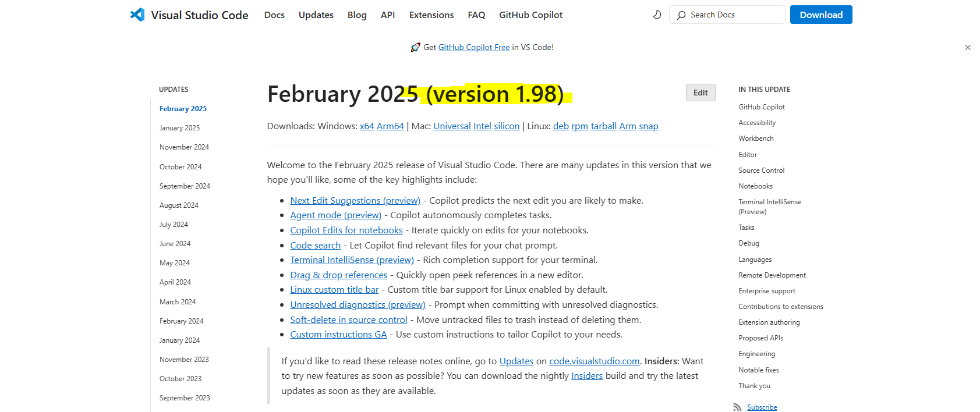
Task: Download the Linux tarball
Action: (603, 126)
